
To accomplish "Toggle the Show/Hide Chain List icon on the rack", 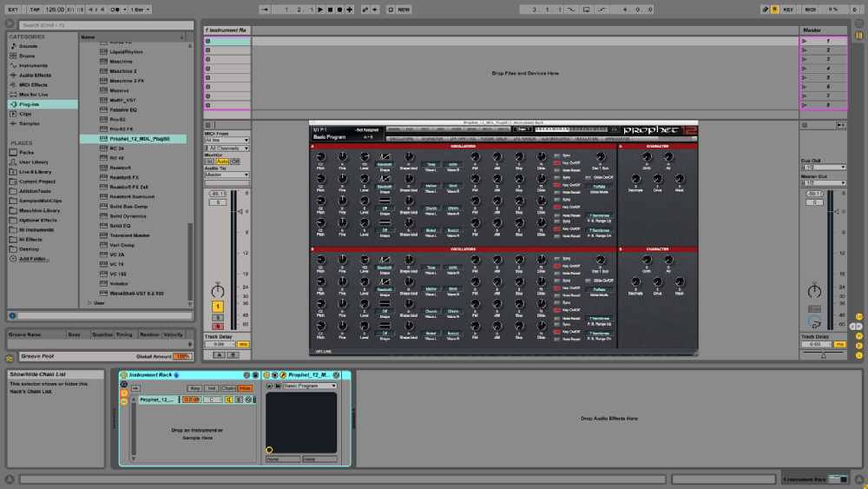I will [x=124, y=393].
